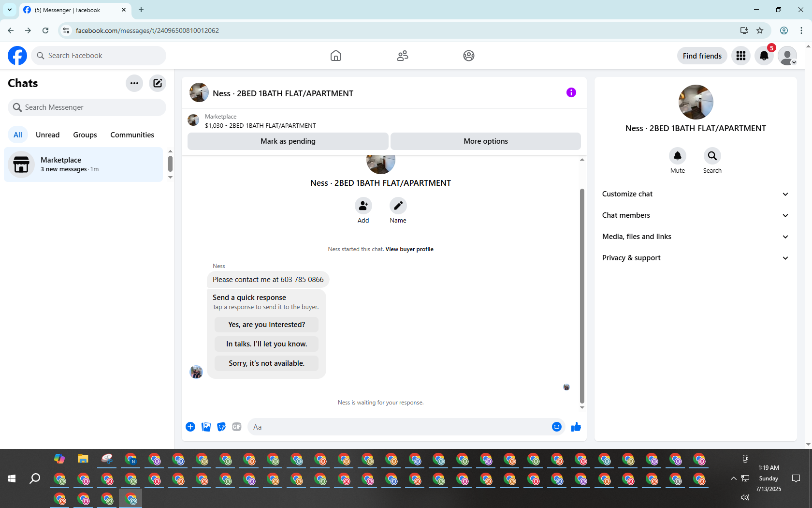Select the Unread chats filter
The height and width of the screenshot is (508, 812).
[x=48, y=135]
